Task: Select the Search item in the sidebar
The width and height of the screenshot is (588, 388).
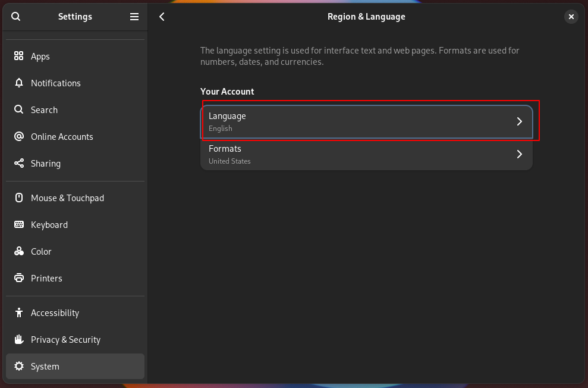Action: point(44,109)
